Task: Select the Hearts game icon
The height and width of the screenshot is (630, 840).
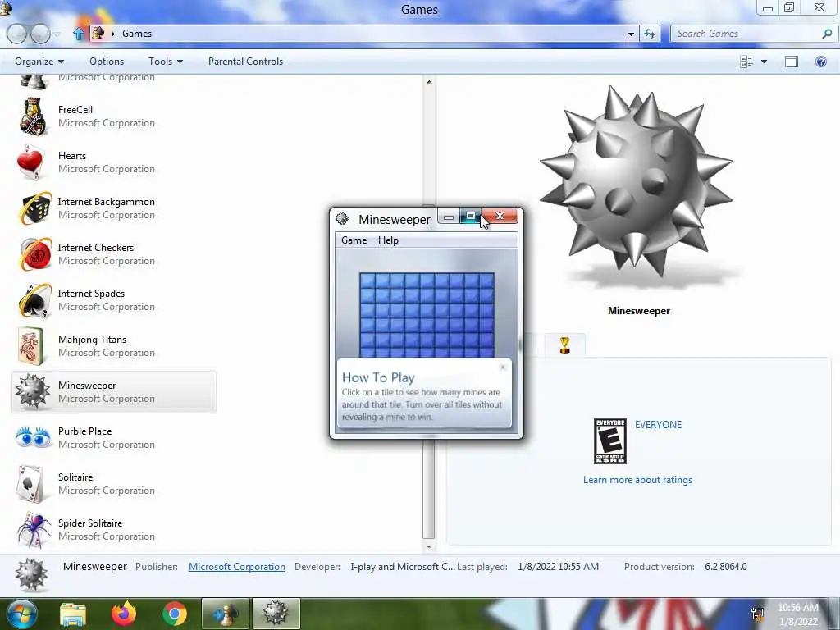Action: [x=31, y=162]
